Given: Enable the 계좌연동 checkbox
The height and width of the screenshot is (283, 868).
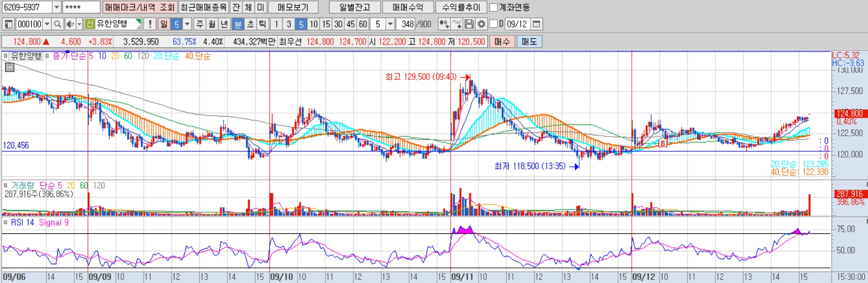Looking at the screenshot, I should [494, 8].
